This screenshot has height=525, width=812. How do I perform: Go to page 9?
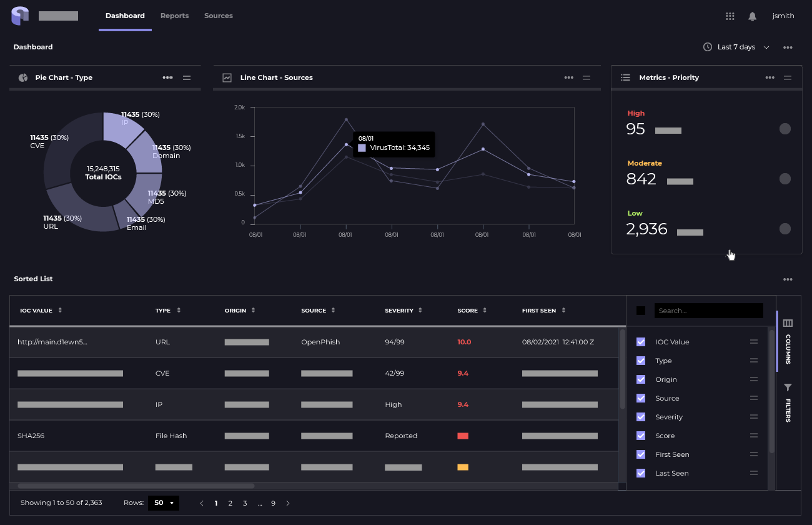273,503
